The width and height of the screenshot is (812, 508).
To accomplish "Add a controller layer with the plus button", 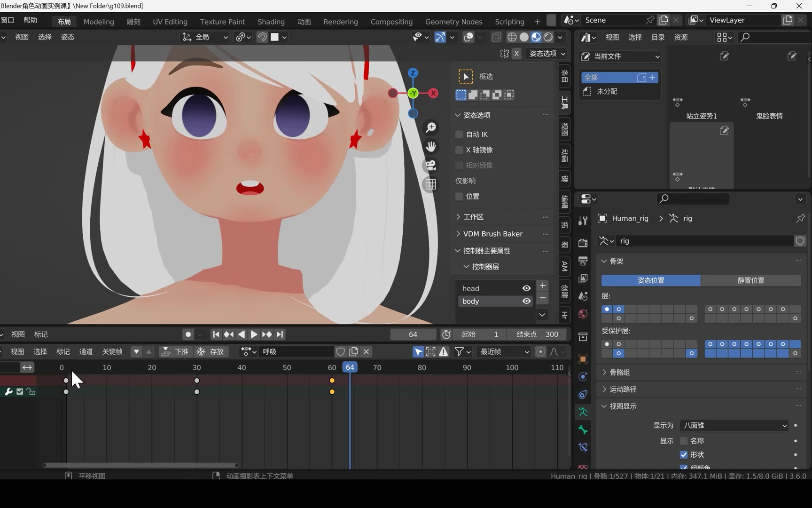I will 543,286.
